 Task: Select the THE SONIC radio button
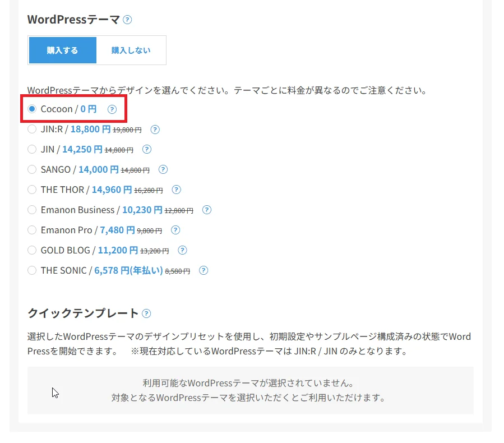point(32,270)
